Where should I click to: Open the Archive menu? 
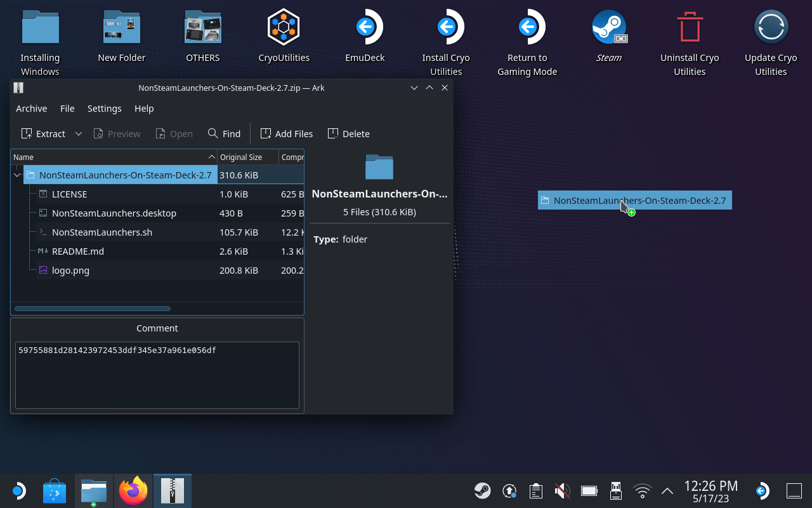(31, 109)
